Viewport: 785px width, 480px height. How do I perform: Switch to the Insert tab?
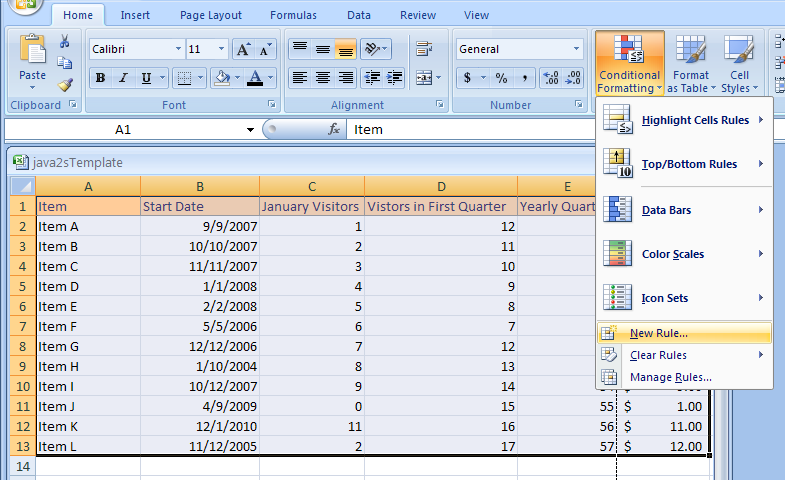(135, 15)
